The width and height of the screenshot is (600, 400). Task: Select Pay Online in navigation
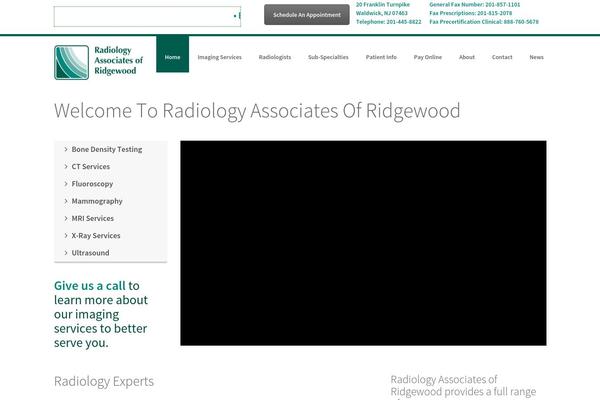pos(428,57)
